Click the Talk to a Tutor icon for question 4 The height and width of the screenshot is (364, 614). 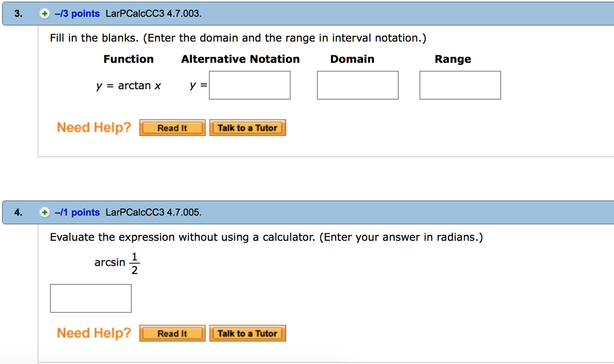247,333
